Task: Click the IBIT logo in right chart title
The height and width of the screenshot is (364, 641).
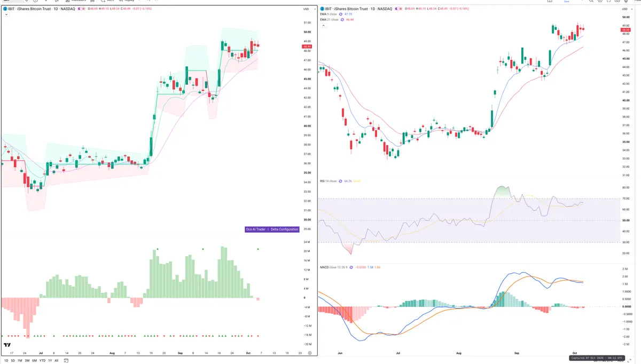Action: click(x=322, y=9)
